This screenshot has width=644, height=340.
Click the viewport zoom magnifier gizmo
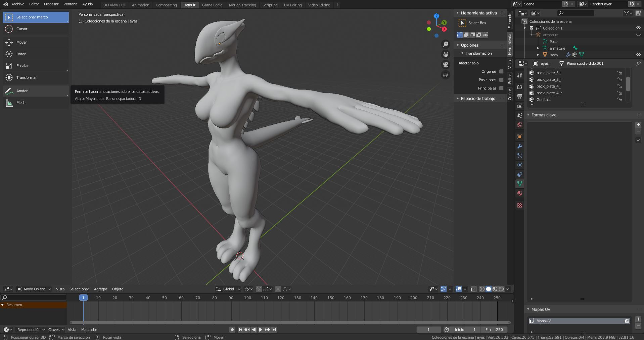[x=446, y=44]
